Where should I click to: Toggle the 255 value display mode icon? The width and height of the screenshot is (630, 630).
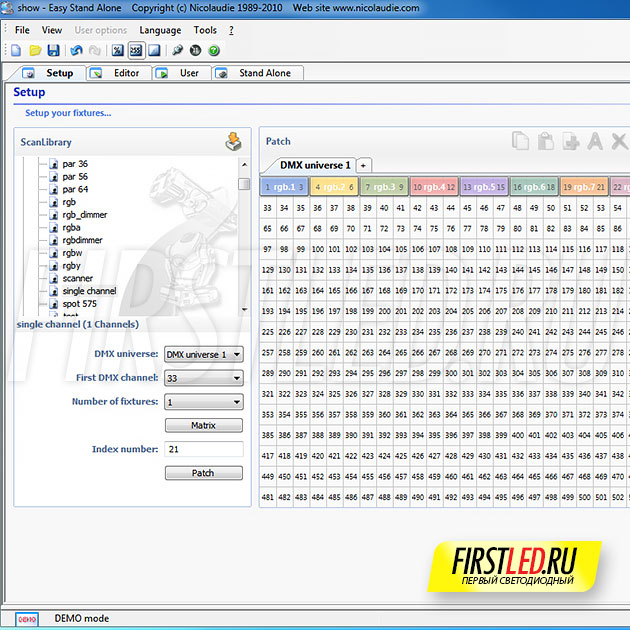[x=136, y=50]
